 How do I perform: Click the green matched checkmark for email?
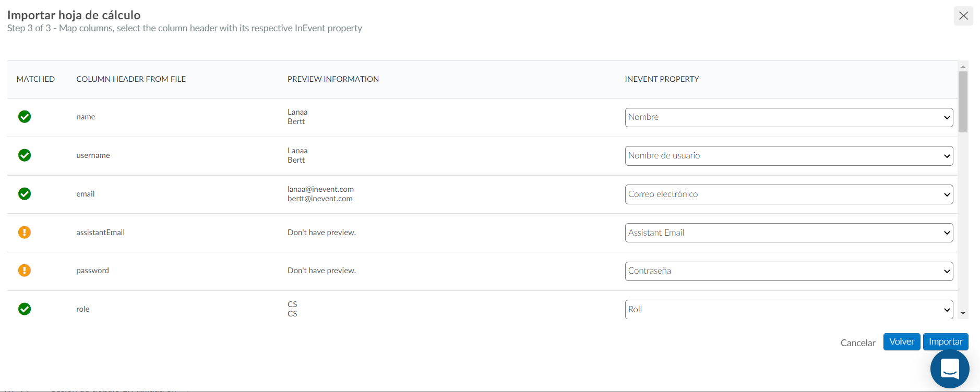[25, 194]
